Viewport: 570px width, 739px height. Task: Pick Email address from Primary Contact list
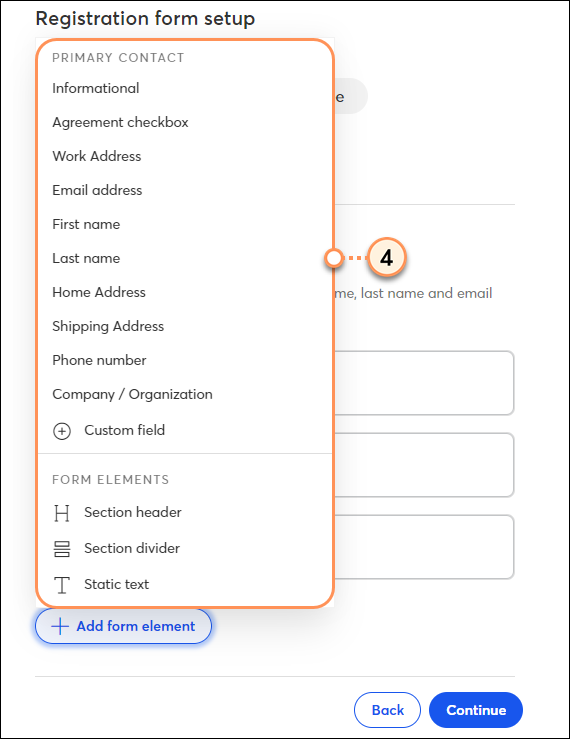185,190
